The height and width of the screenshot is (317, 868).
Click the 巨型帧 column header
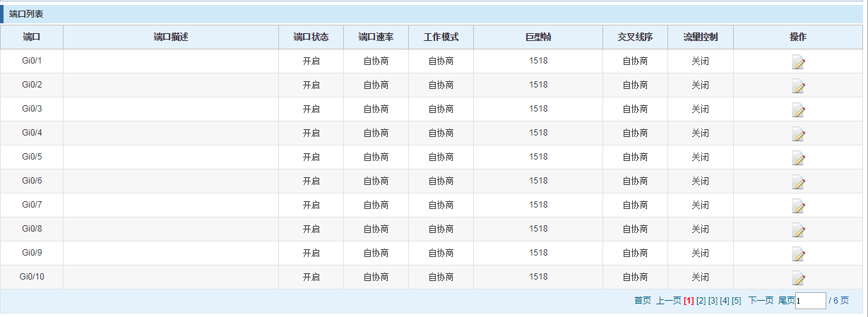tap(538, 37)
